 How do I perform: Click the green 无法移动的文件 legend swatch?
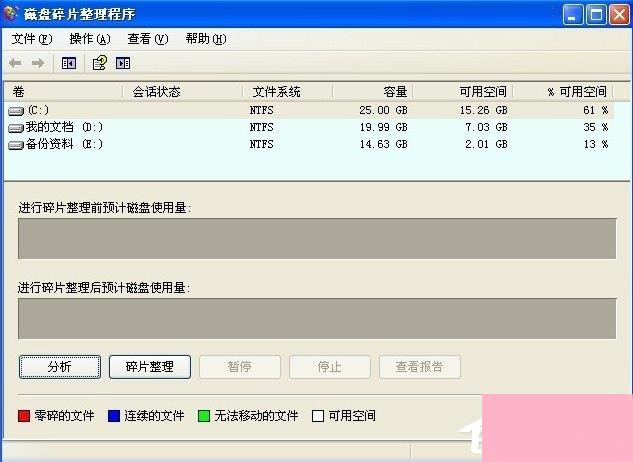(204, 416)
